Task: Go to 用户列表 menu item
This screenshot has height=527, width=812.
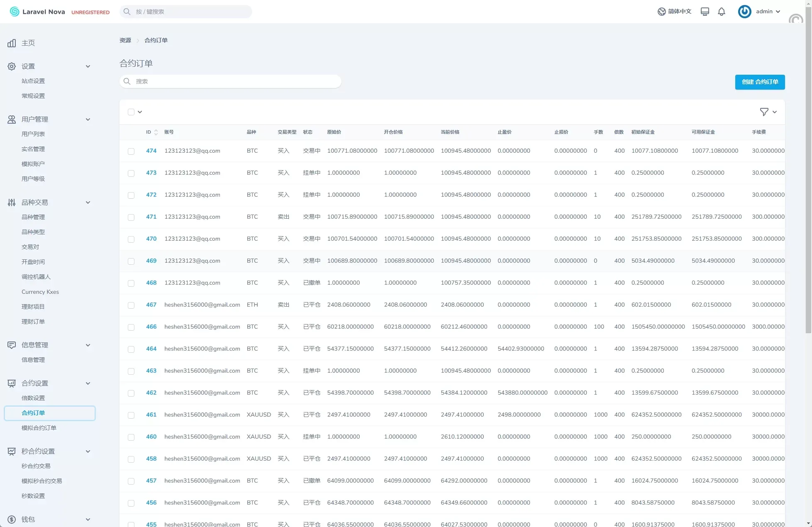Action: point(33,134)
